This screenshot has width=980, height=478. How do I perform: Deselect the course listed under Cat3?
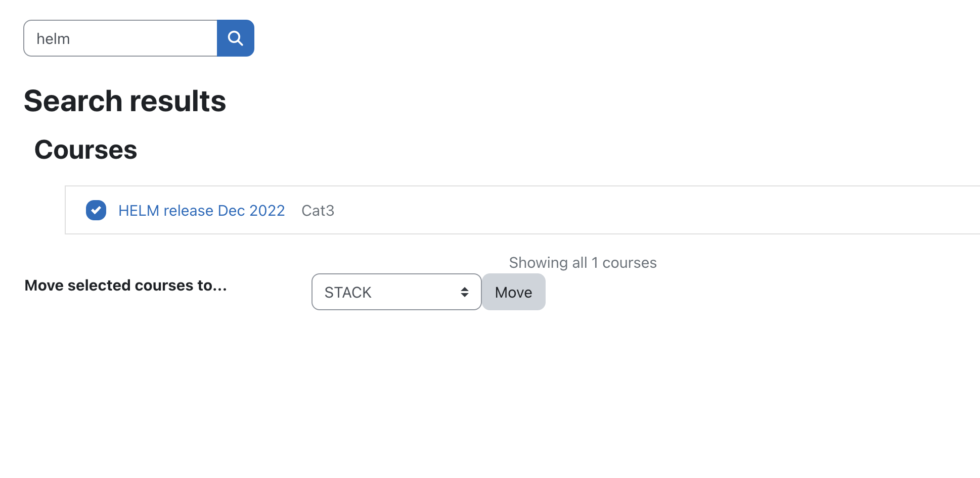pos(96,210)
